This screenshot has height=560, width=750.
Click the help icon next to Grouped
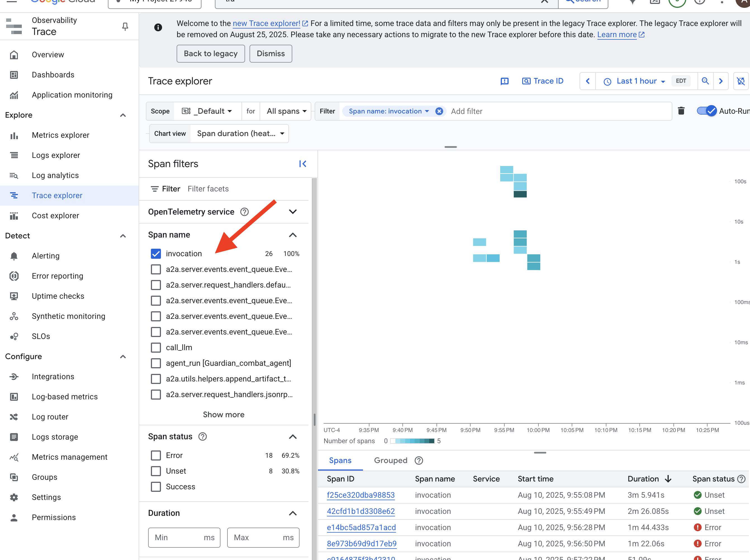[419, 460]
